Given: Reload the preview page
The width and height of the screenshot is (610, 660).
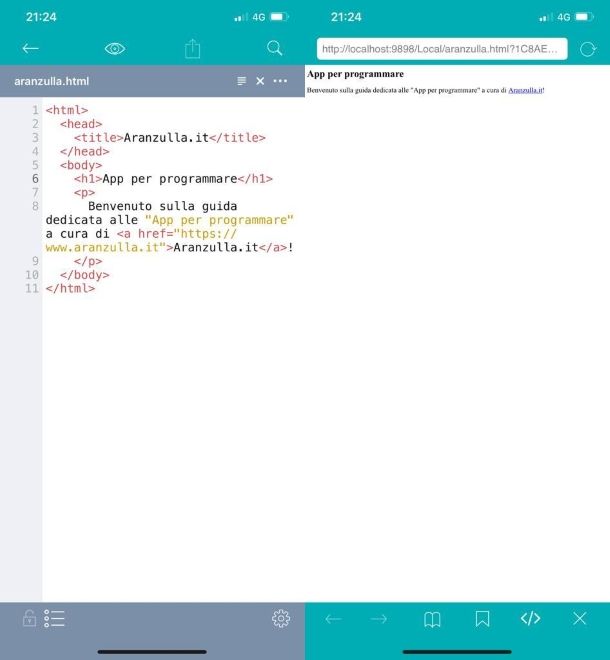Looking at the screenshot, I should click(x=587, y=48).
